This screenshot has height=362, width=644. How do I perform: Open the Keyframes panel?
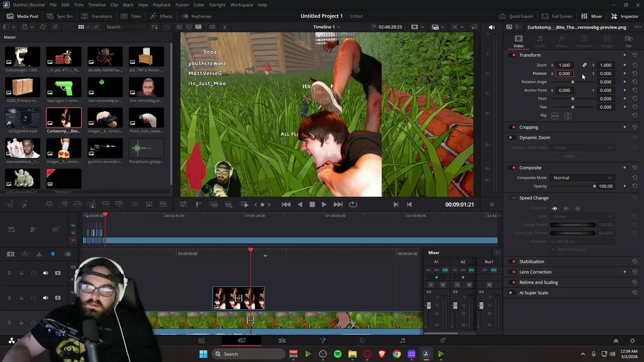(x=197, y=16)
